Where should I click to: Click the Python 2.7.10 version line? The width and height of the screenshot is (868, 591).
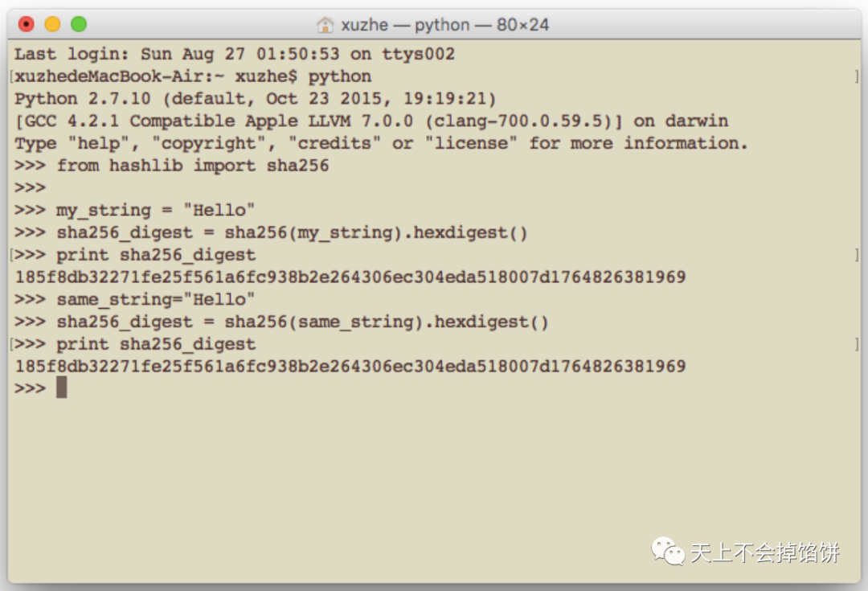pos(256,99)
